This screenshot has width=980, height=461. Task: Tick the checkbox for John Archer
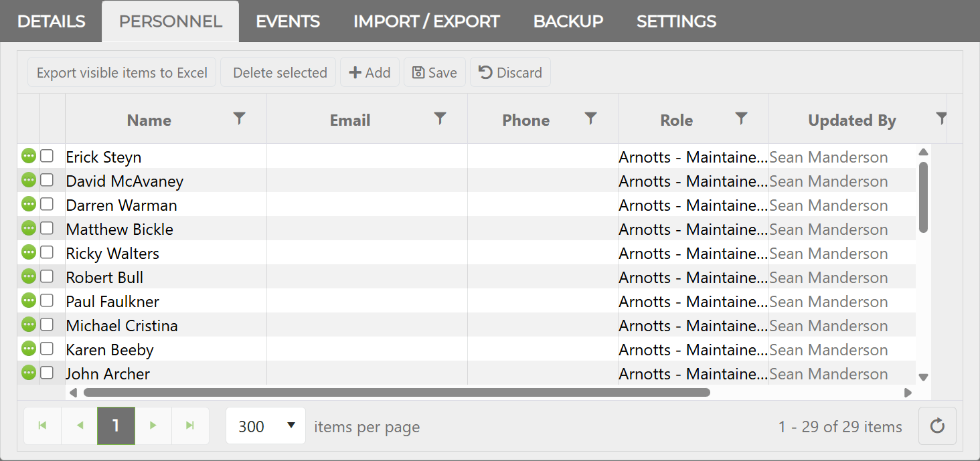[x=47, y=373]
